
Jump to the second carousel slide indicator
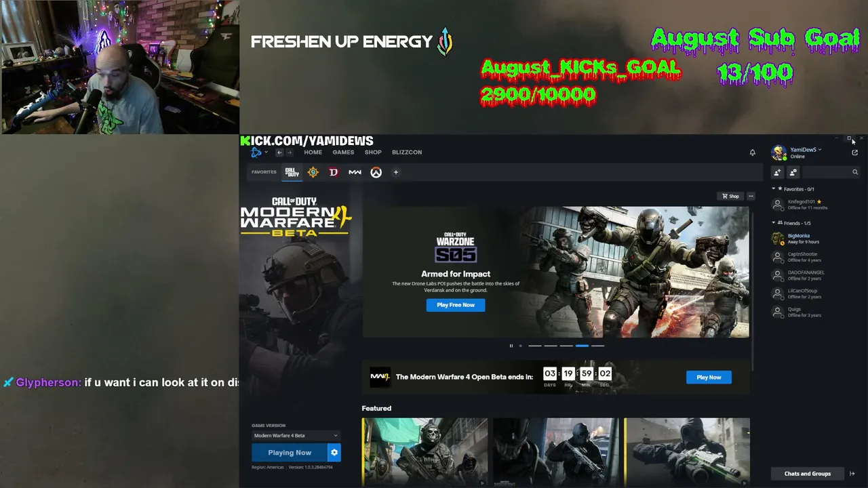click(535, 346)
